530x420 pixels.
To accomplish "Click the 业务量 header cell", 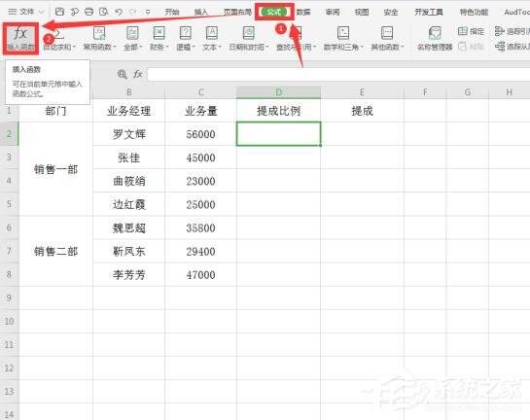I will 200,111.
